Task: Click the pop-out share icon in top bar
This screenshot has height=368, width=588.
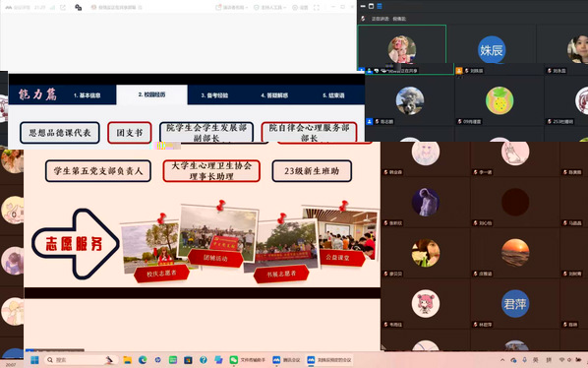Action: coord(63,7)
